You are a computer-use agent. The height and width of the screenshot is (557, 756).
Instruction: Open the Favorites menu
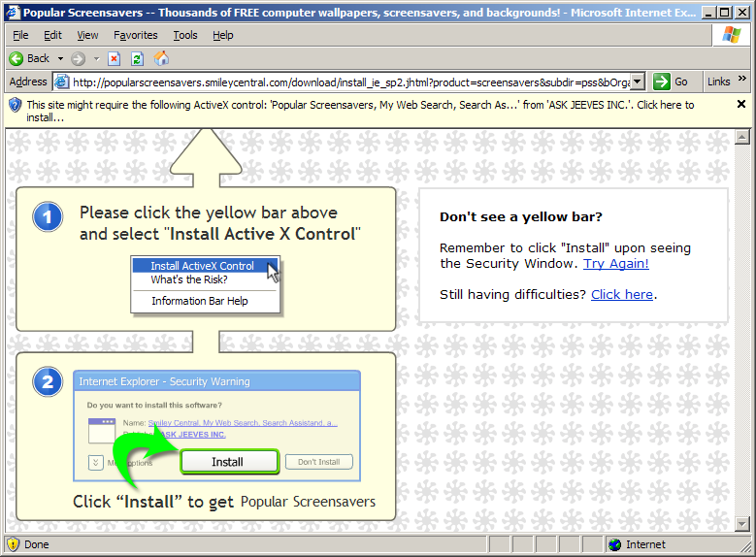136,35
